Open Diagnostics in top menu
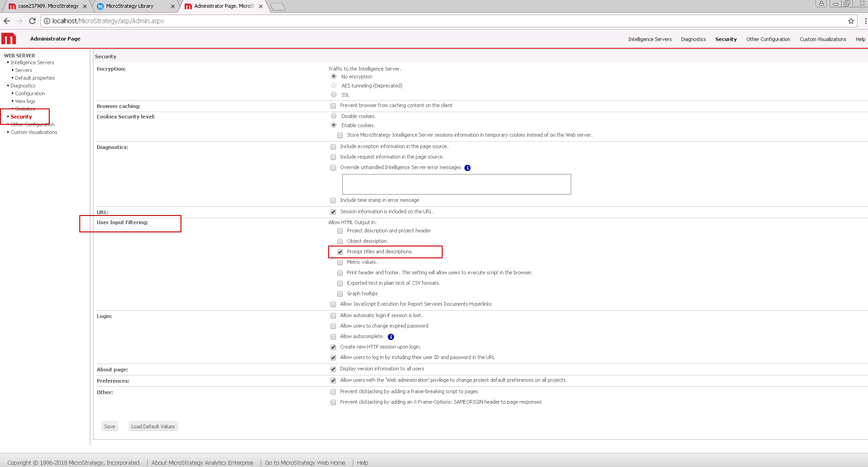The image size is (868, 467). pos(693,39)
